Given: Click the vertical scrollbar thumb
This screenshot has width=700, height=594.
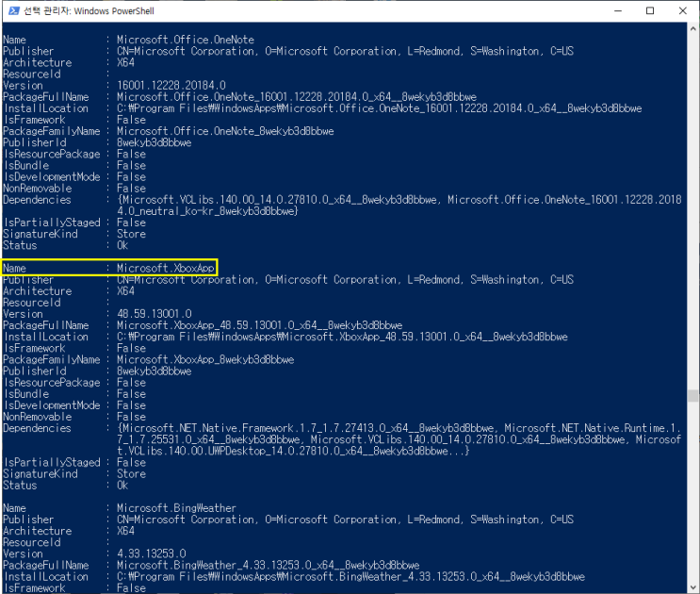Looking at the screenshot, I should pos(692,396).
